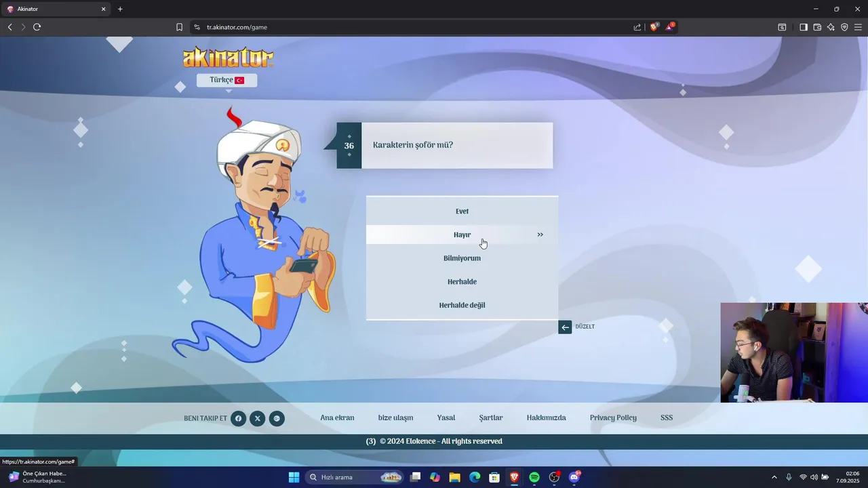Open the battery tray icon
The width and height of the screenshot is (868, 488).
[825, 477]
